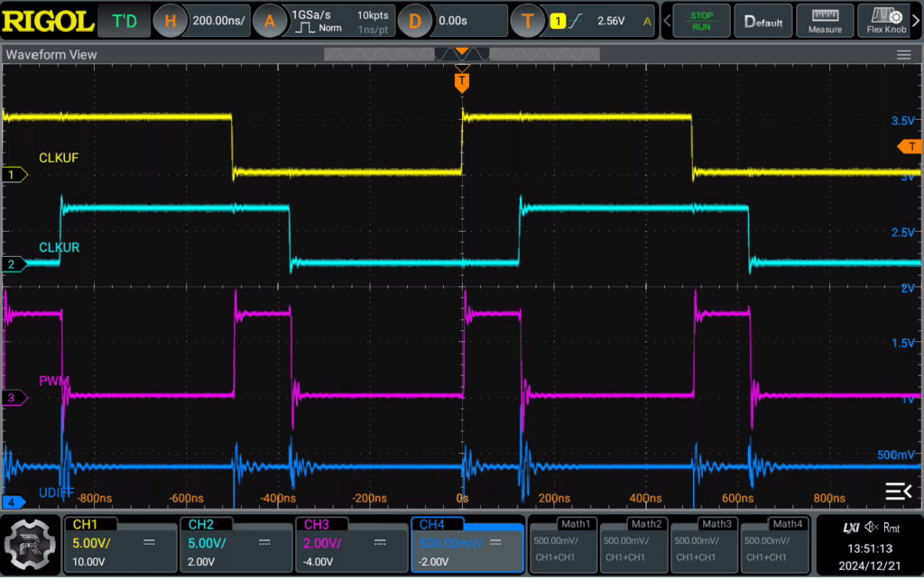Click the RIGOL gear menu icon
Viewport: 924px width, 580px height.
30,544
